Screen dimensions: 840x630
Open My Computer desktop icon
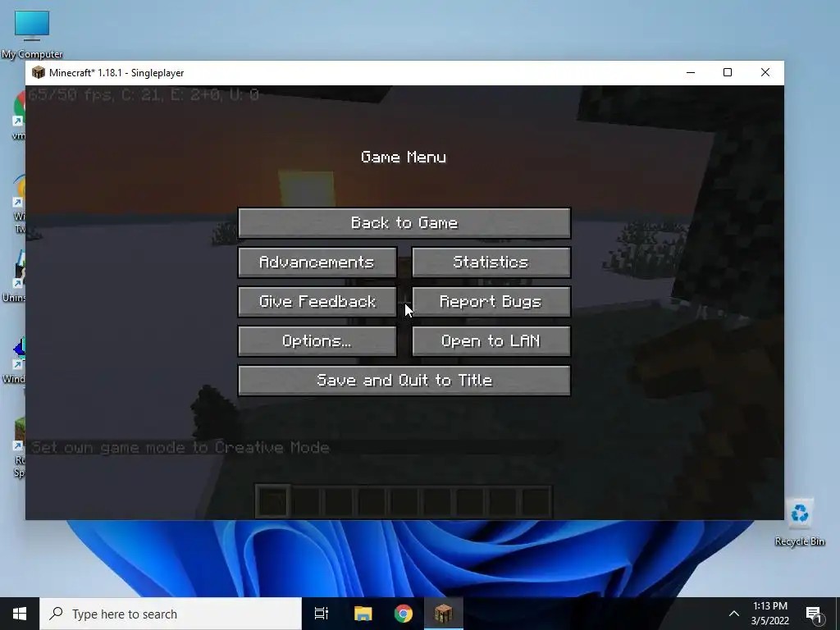pos(32,34)
